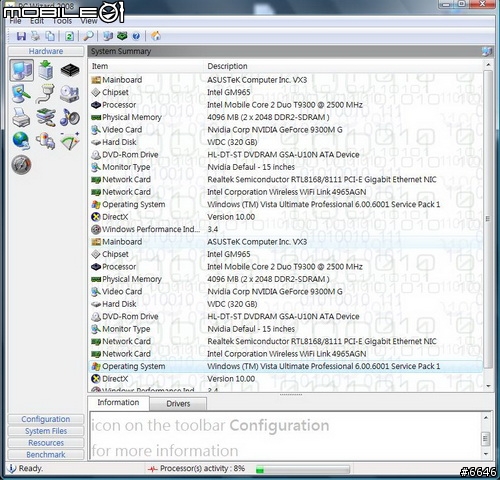This screenshot has height=480, width=500.
Task: Click the green refresh toolbar icon
Action: coord(69,36)
